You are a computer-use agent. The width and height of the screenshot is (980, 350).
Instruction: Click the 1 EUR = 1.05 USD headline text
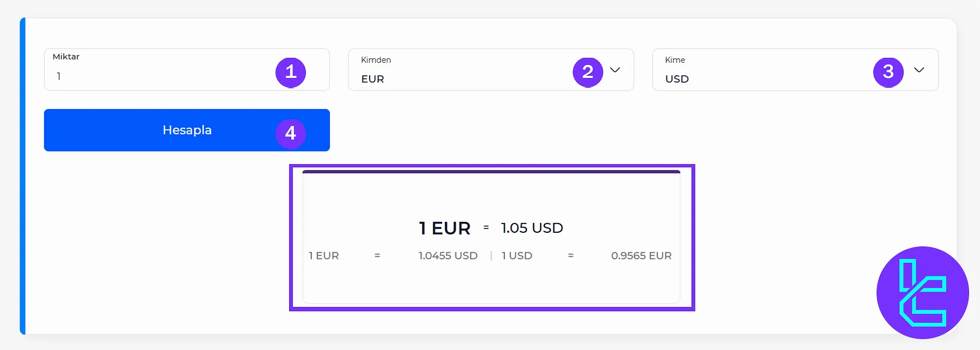[490, 228]
